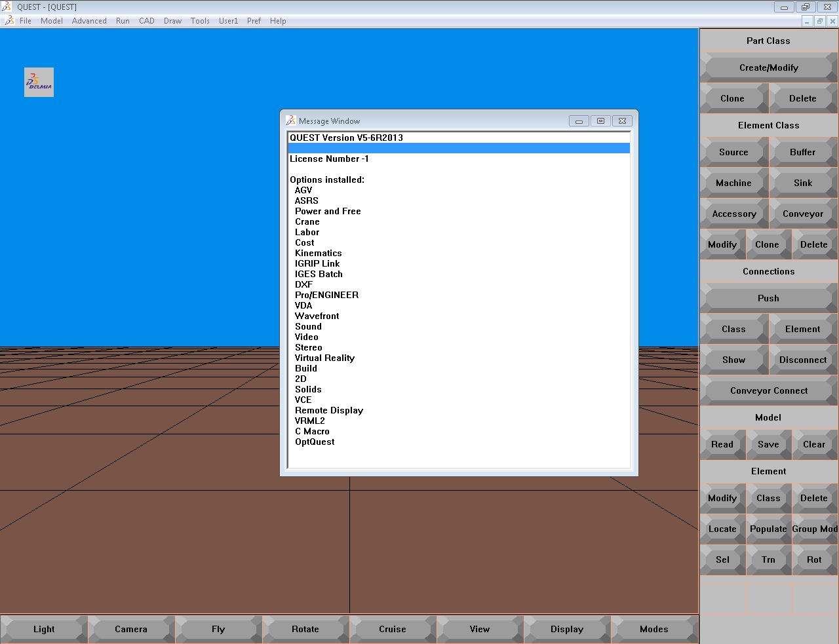839x644 pixels.
Task: Click the Message Window title bar icon
Action: tap(291, 121)
